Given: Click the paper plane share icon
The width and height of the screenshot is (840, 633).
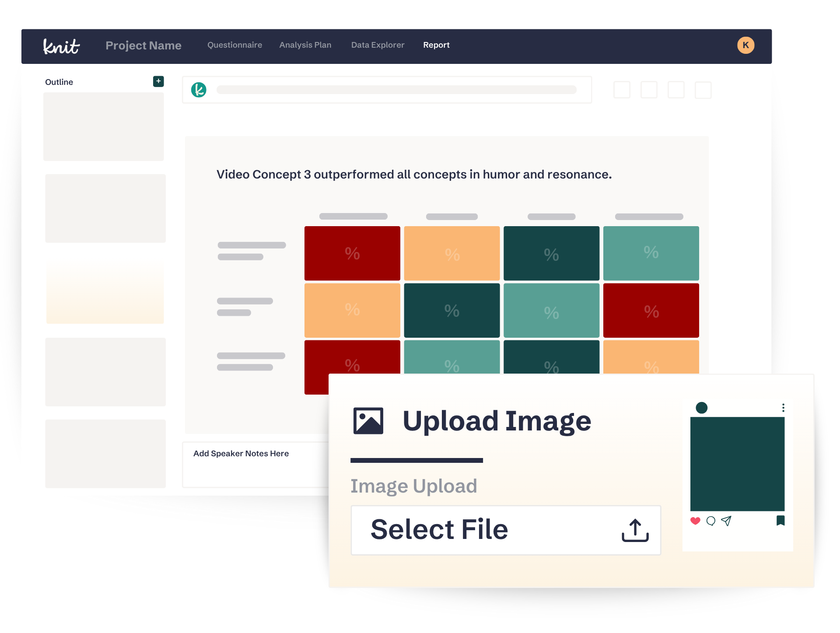Looking at the screenshot, I should (x=726, y=521).
